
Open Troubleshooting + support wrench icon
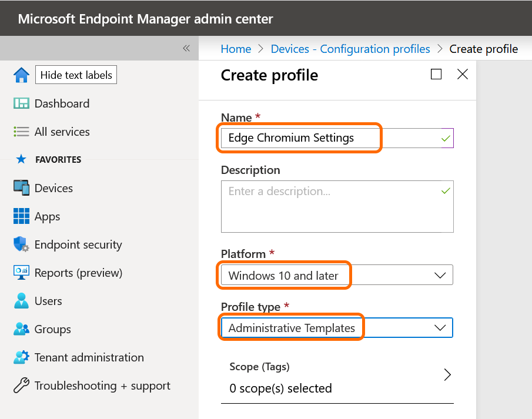pos(21,386)
